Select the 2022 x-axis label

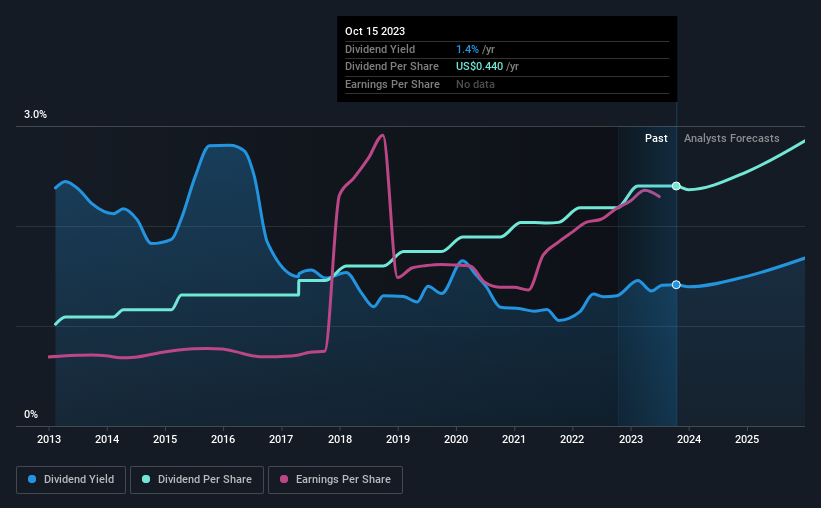pyautogui.click(x=572, y=439)
